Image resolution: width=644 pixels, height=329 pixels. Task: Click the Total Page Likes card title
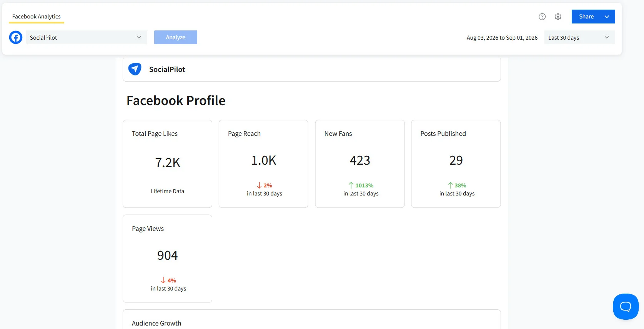tap(155, 134)
